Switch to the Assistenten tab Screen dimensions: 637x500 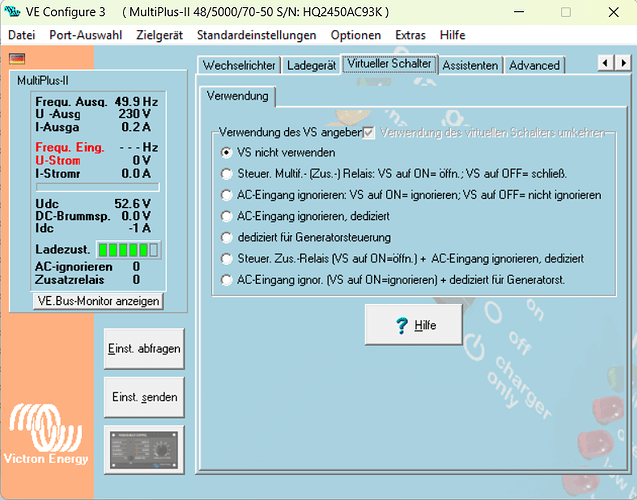(470, 65)
